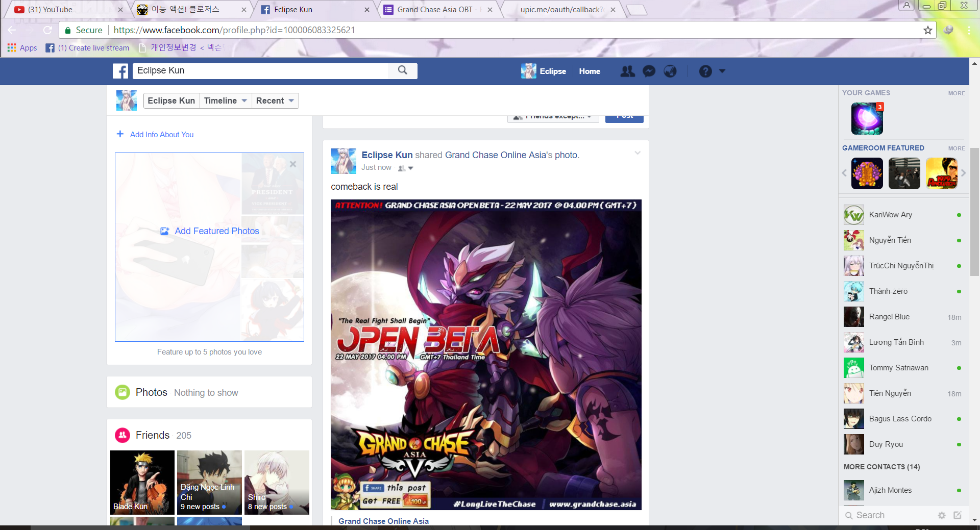Screen dimensions: 980x530
Task: Reload the page in Chrome
Action: click(x=47, y=30)
